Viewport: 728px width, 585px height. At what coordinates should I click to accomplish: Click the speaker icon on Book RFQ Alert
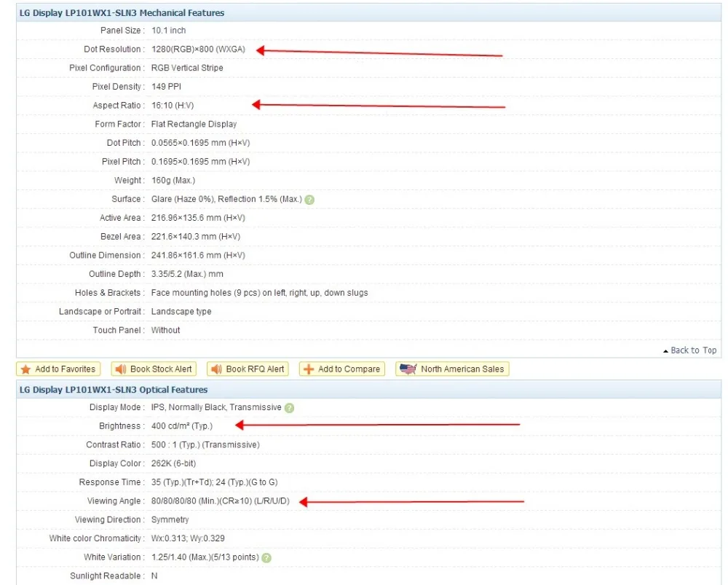click(216, 369)
